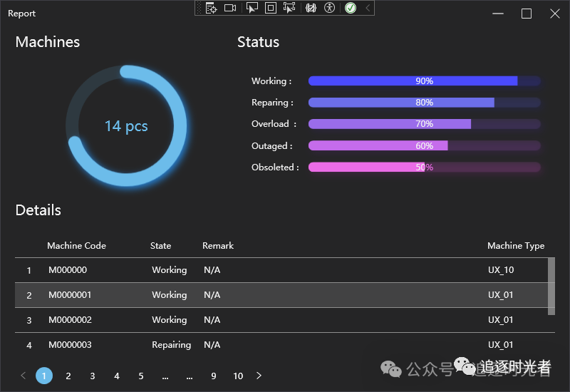Open binding failures braces icon
The image size is (570, 392).
(311, 8)
